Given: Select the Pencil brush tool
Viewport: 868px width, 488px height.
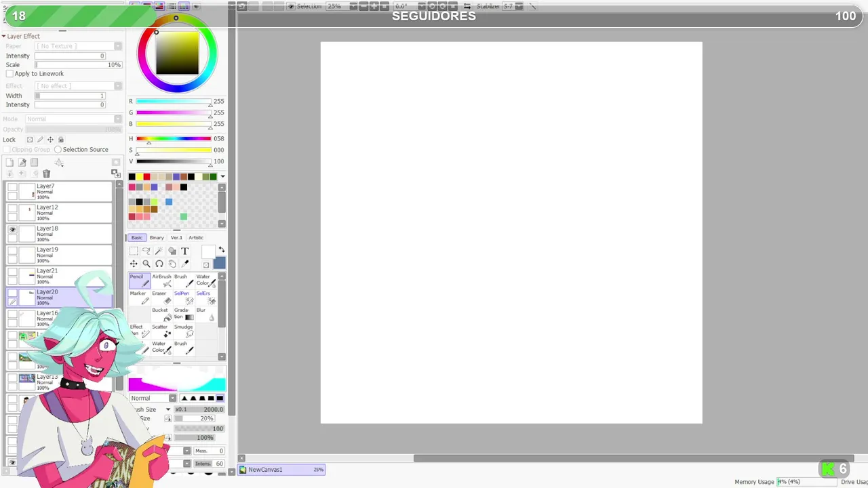Looking at the screenshot, I should [x=139, y=281].
